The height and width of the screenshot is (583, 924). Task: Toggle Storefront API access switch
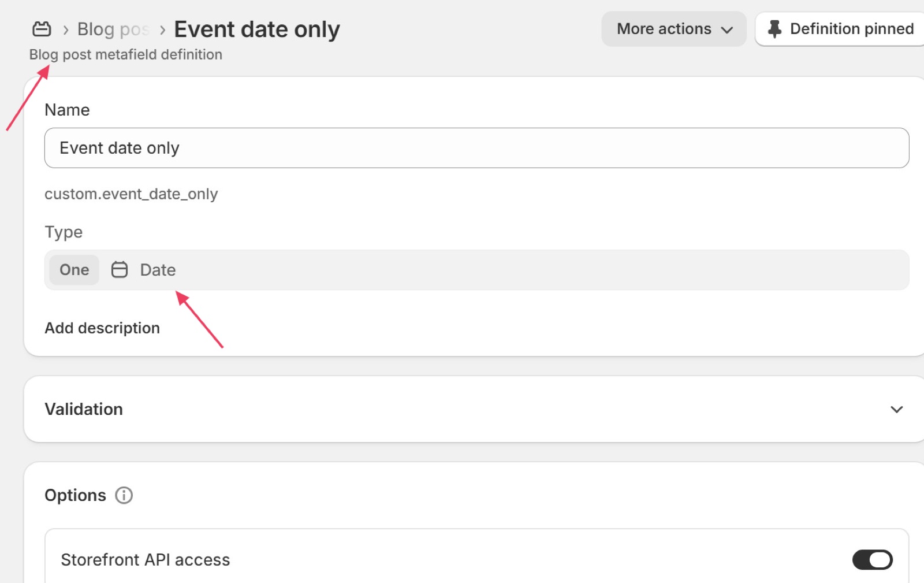(872, 559)
